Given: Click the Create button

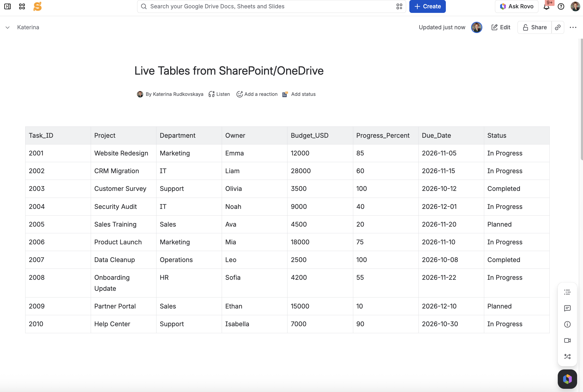Looking at the screenshot, I should (427, 6).
